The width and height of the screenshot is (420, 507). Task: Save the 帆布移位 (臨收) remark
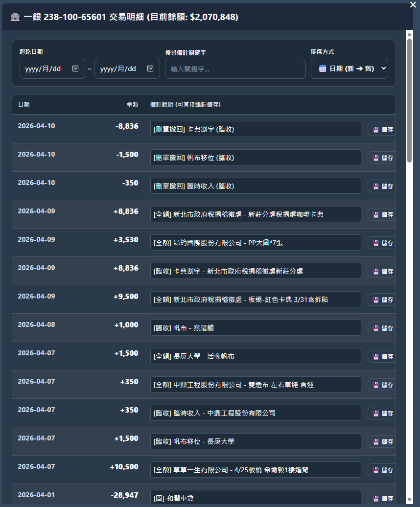pyautogui.click(x=382, y=158)
